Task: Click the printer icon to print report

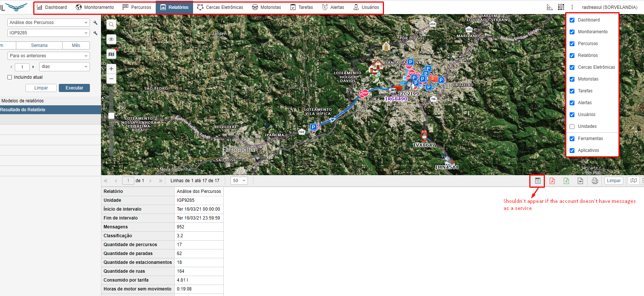Action: click(x=594, y=181)
